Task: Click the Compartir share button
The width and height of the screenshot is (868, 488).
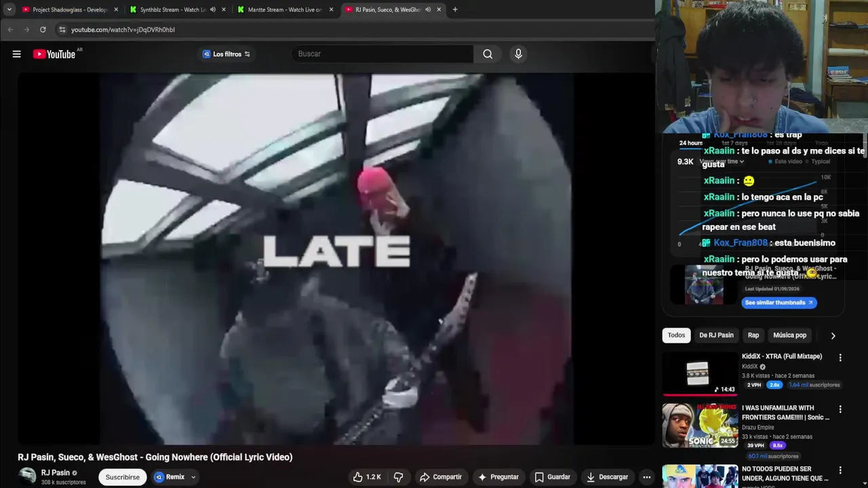Action: pos(441,477)
